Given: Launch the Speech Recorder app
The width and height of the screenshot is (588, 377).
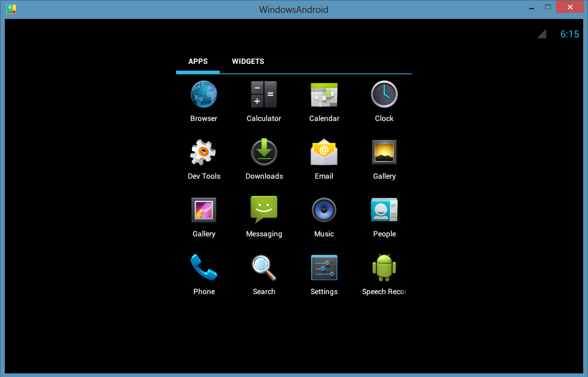Looking at the screenshot, I should coord(384,268).
